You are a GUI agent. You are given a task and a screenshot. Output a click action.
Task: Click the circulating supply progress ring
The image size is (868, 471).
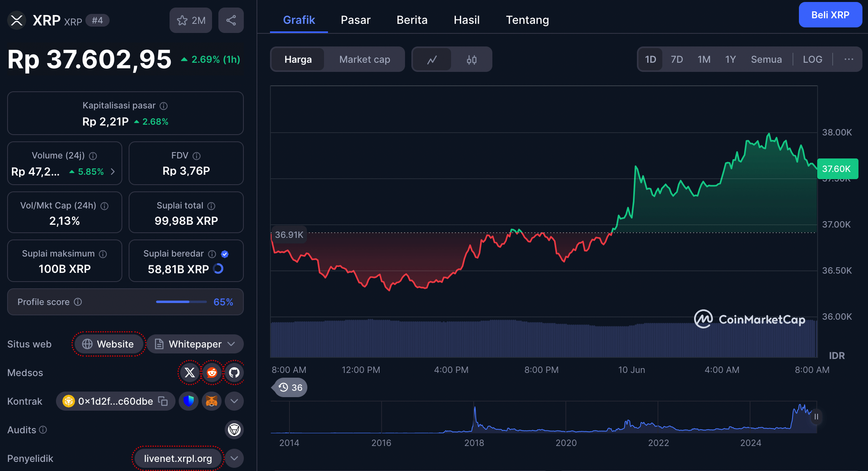(218, 269)
